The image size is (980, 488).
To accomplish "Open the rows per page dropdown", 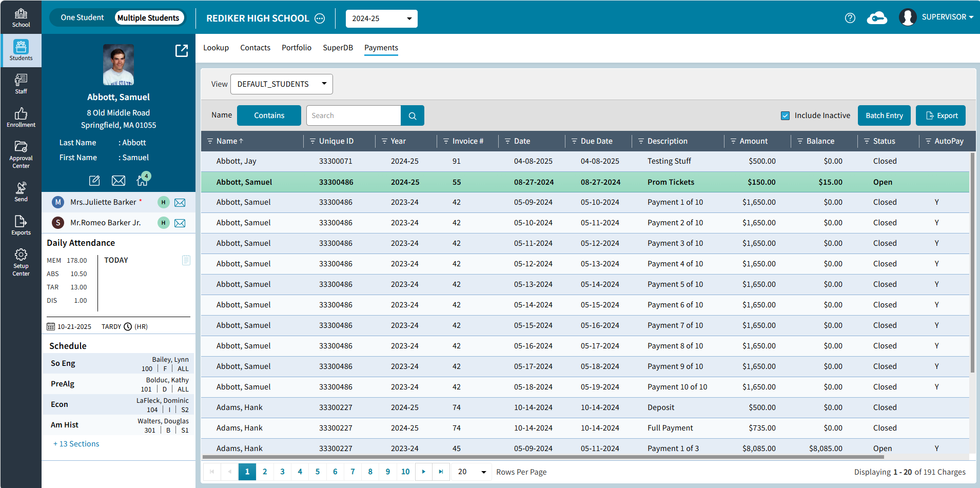I will 472,472.
